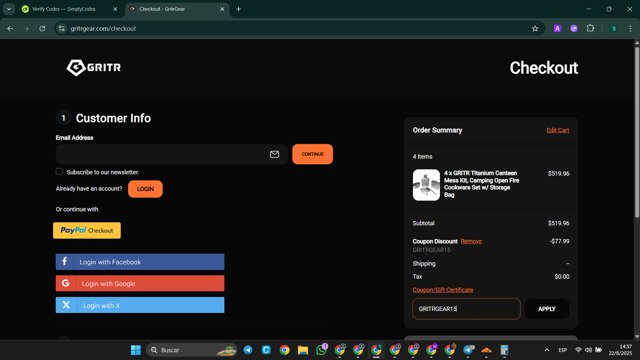Open the round purple extension icon

[x=573, y=29]
